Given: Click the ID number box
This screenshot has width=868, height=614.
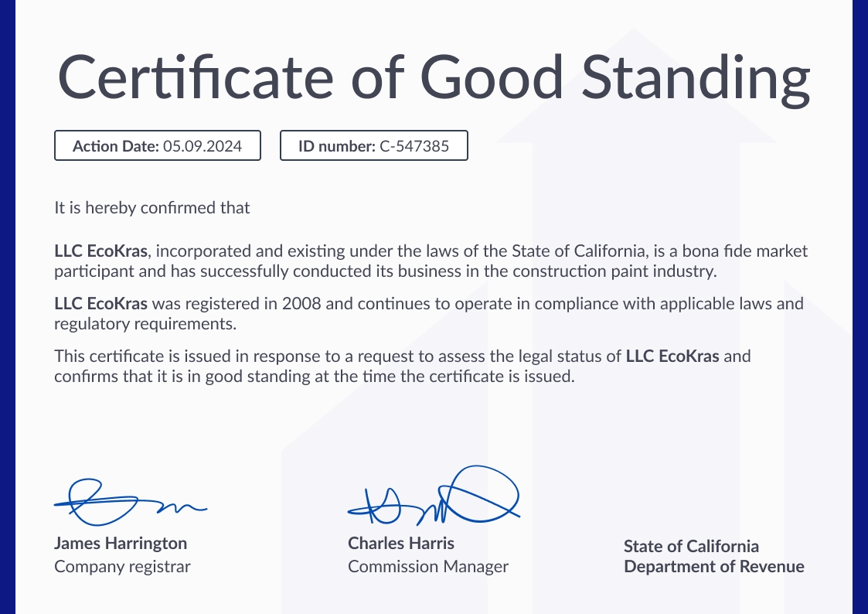Looking at the screenshot, I should (x=373, y=145).
